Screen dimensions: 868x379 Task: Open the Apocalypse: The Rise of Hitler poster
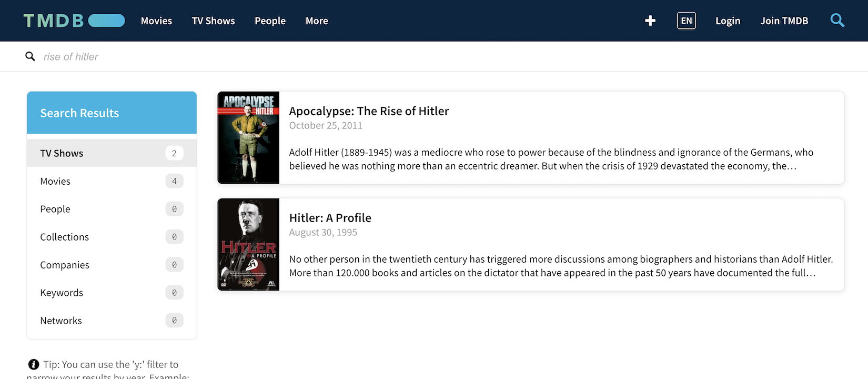click(x=248, y=138)
